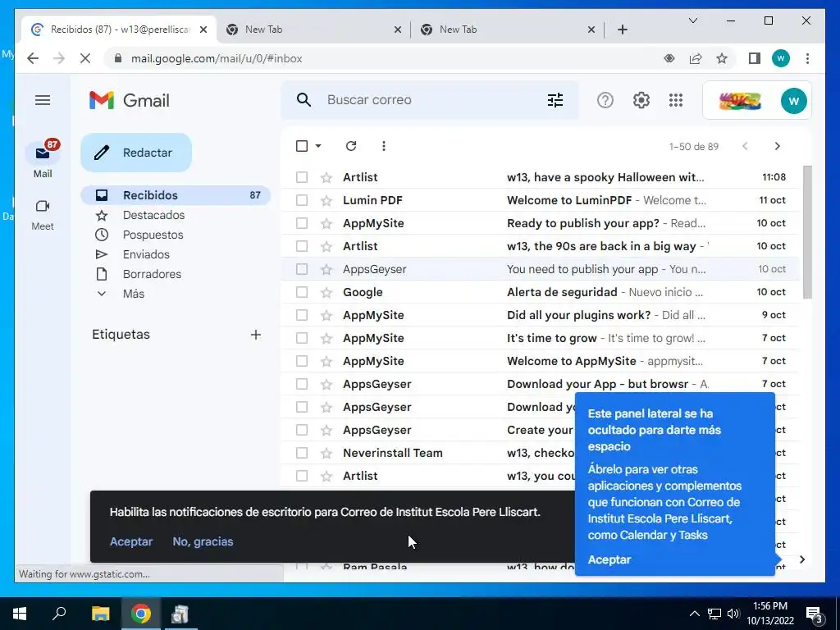
Task: Open File Explorer from the taskbar
Action: pyautogui.click(x=100, y=614)
